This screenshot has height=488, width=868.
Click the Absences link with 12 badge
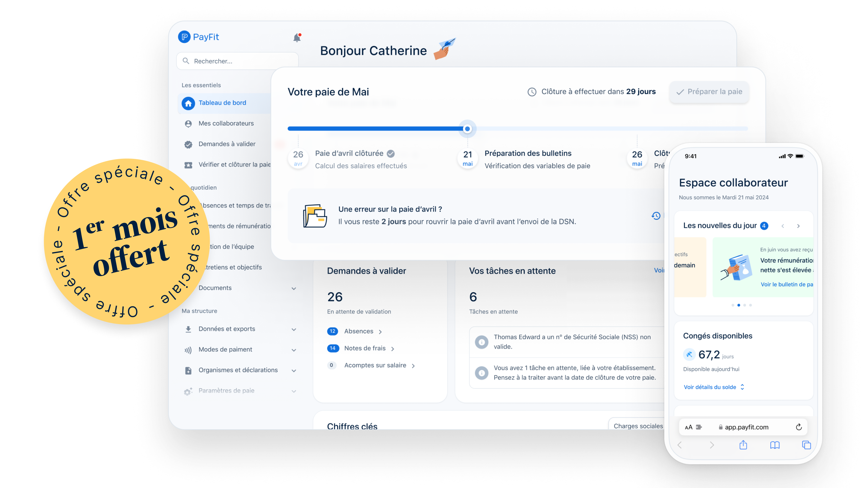[359, 331]
